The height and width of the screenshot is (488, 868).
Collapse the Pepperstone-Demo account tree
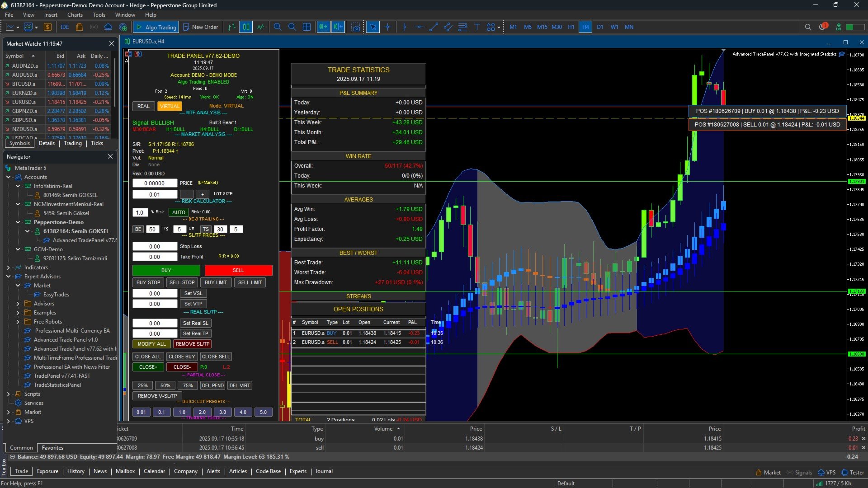pyautogui.click(x=18, y=222)
